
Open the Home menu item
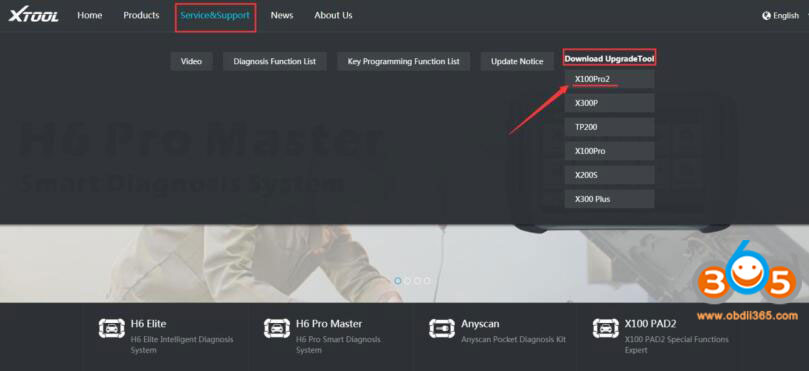pos(90,15)
